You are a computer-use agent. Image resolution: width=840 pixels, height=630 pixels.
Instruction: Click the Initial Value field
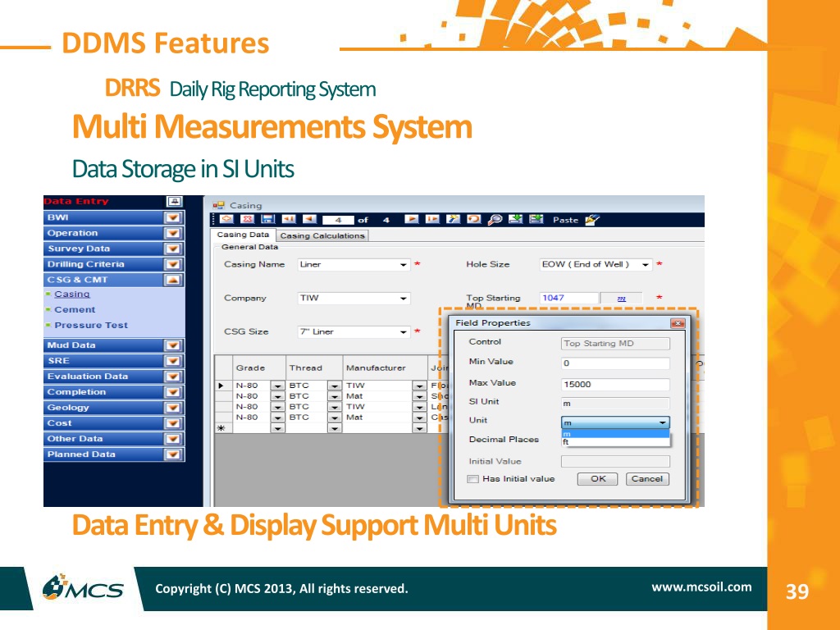click(615, 461)
